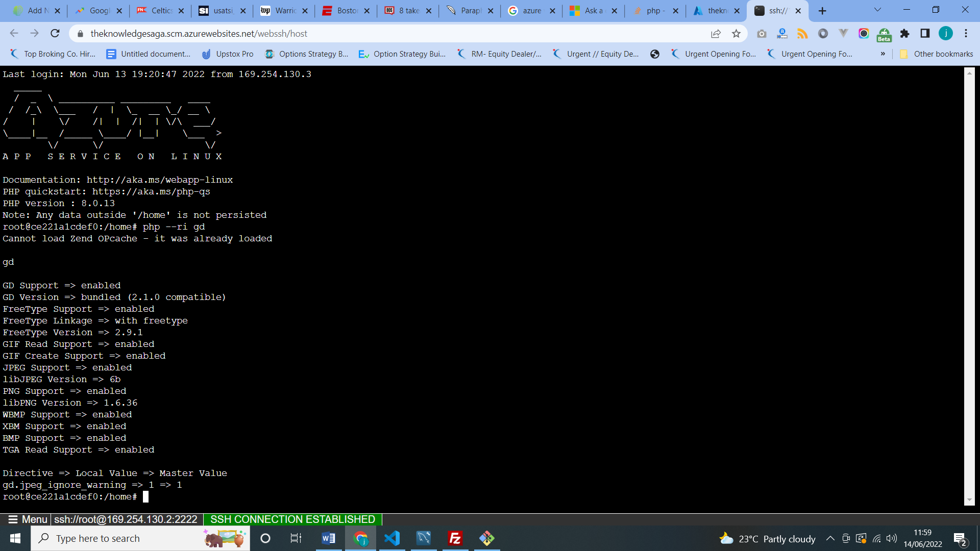Click the green Beta extension icon
The image size is (980, 551).
(884, 35)
